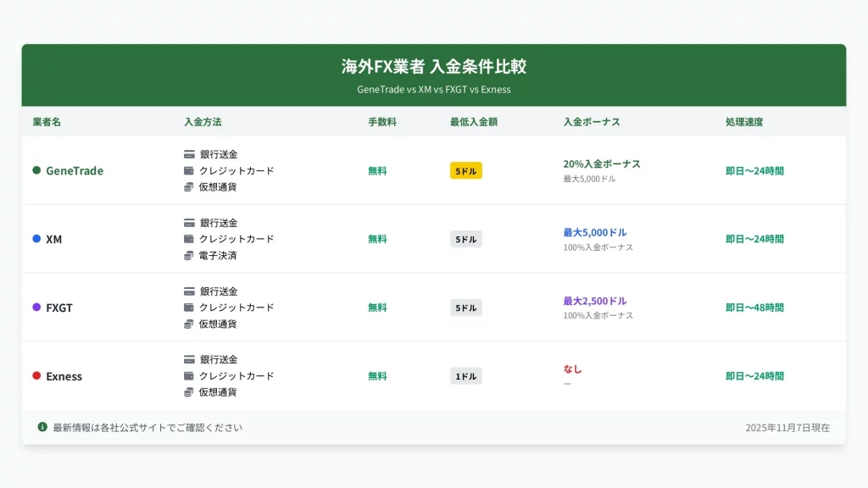868x488 pixels.
Task: Click the yellow 5ドル badge for GeneTrade
Action: pyautogui.click(x=465, y=170)
